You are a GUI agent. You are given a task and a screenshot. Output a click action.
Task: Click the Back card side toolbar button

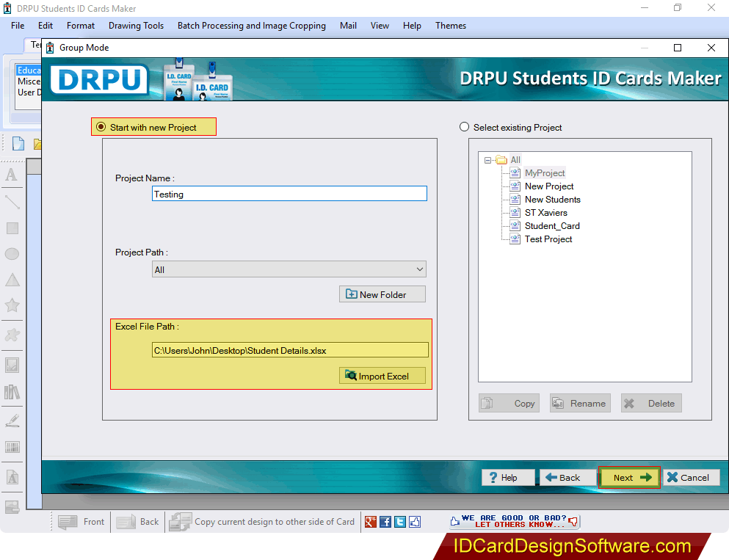click(137, 522)
